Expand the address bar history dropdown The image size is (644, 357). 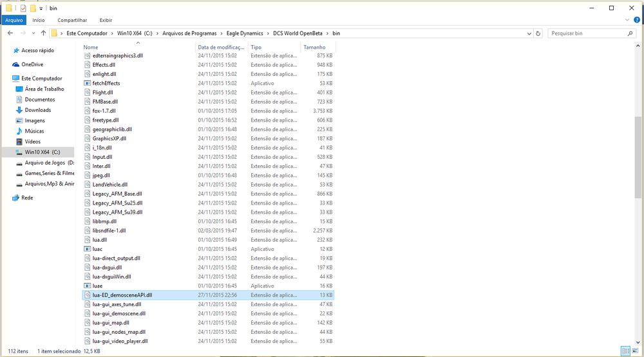(529, 33)
